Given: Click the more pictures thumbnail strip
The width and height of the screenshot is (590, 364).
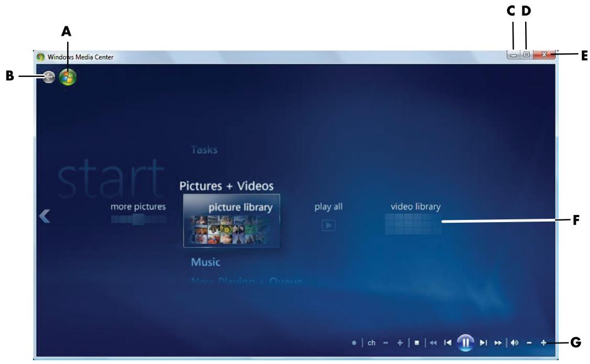Looking at the screenshot, I should tap(139, 219).
